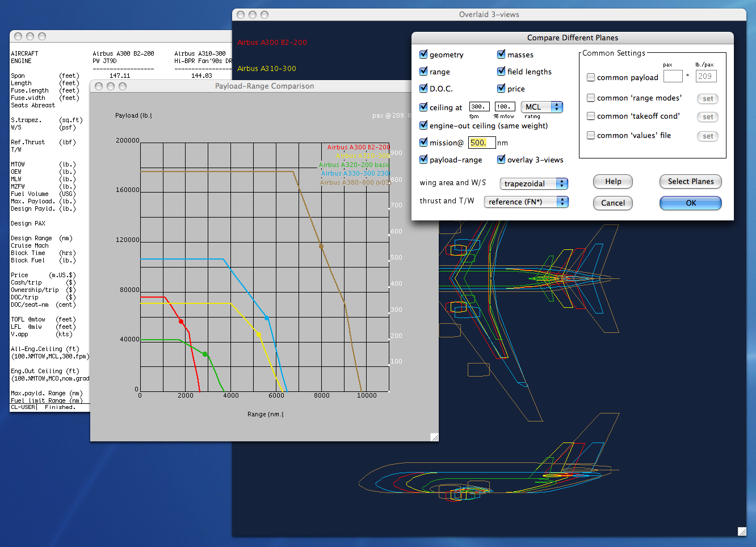Open the MCL rating dropdown
This screenshot has width=756, height=547.
[x=541, y=107]
